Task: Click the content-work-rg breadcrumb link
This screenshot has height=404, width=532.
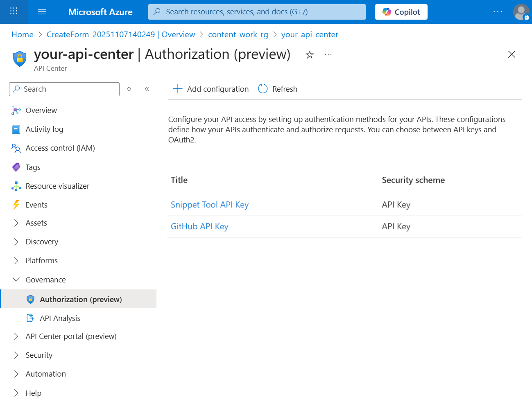Action: tap(238, 35)
